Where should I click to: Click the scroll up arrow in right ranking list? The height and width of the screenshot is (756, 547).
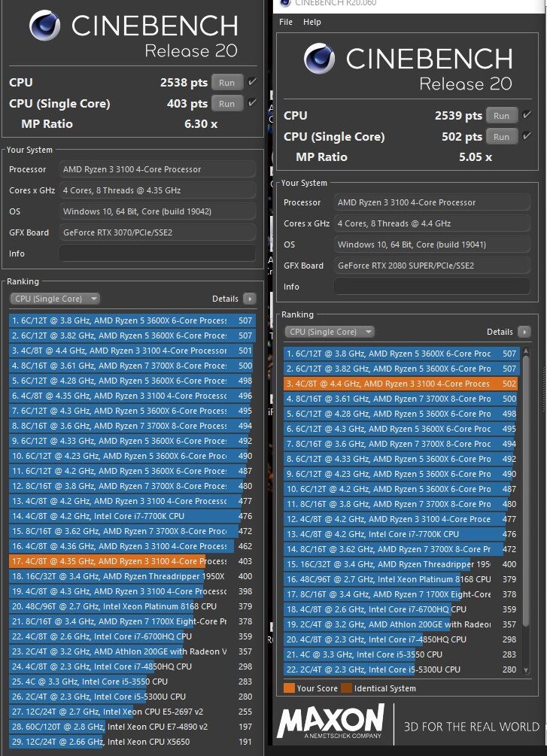point(526,351)
